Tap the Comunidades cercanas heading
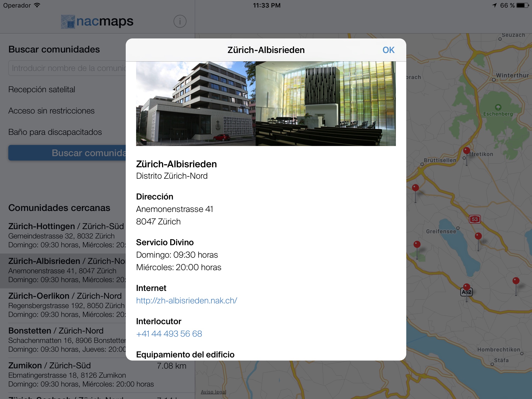The width and height of the screenshot is (532, 399). click(59, 208)
